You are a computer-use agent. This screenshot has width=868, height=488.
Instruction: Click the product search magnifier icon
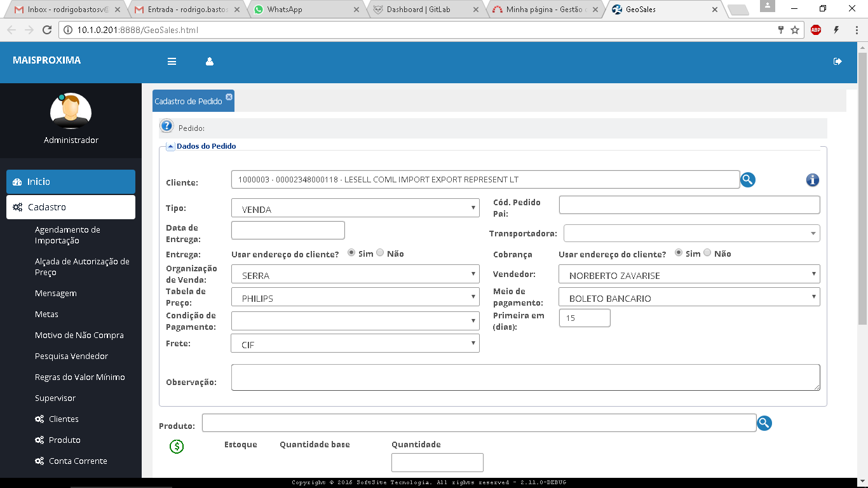click(764, 423)
